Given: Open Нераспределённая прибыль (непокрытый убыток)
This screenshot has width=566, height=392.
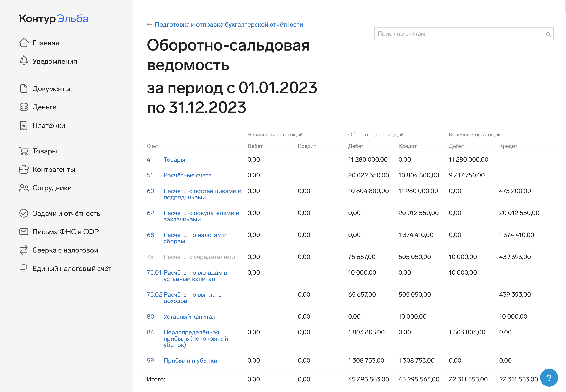Looking at the screenshot, I should [x=196, y=338].
